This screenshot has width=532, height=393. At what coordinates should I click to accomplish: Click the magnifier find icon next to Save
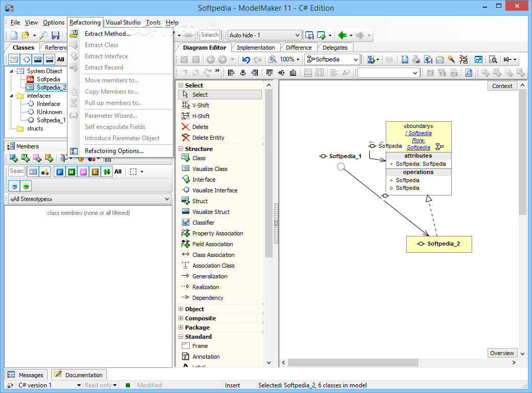click(43, 35)
